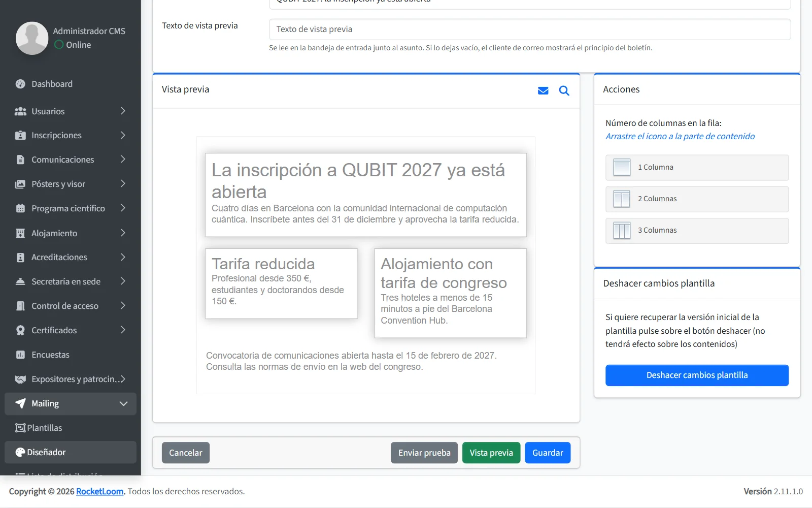Viewport: 812px width, 508px height.
Task: Click the Alojamiento building icon
Action: coord(20,233)
